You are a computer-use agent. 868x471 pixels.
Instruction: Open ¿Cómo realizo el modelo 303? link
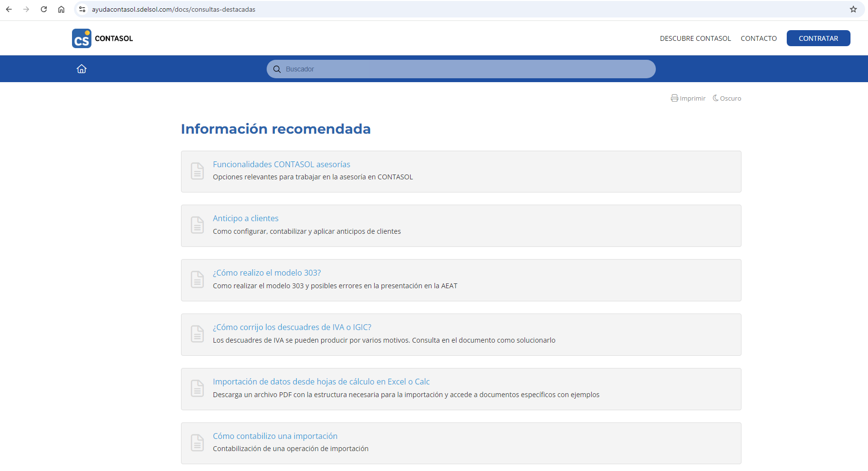pyautogui.click(x=267, y=273)
